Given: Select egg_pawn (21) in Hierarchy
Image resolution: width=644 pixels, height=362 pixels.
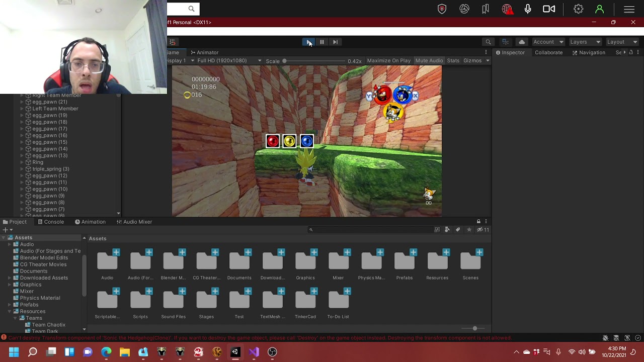Looking at the screenshot, I should pyautogui.click(x=50, y=102).
